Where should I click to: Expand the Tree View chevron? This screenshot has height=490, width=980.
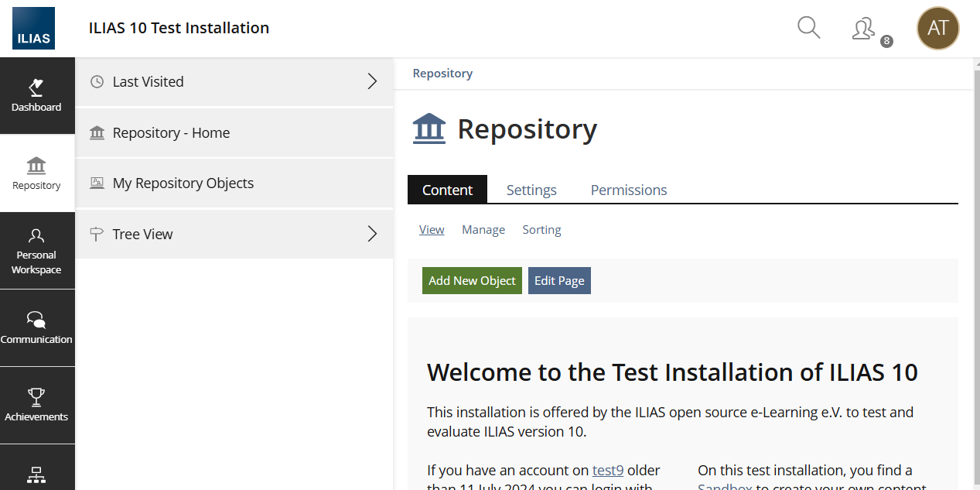[372, 234]
